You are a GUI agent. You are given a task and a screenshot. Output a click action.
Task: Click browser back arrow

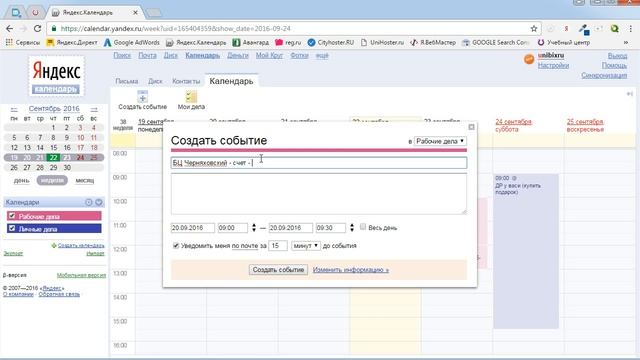click(x=9, y=29)
